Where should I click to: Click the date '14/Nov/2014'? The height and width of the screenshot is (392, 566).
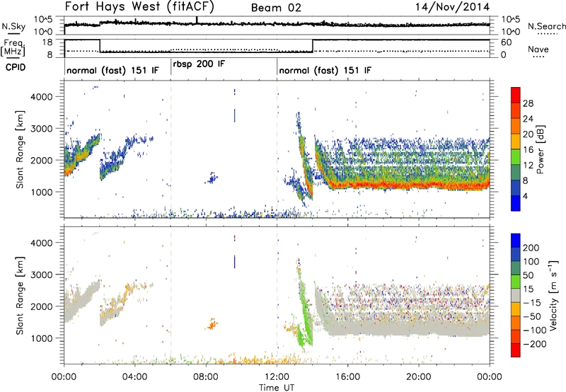452,7
